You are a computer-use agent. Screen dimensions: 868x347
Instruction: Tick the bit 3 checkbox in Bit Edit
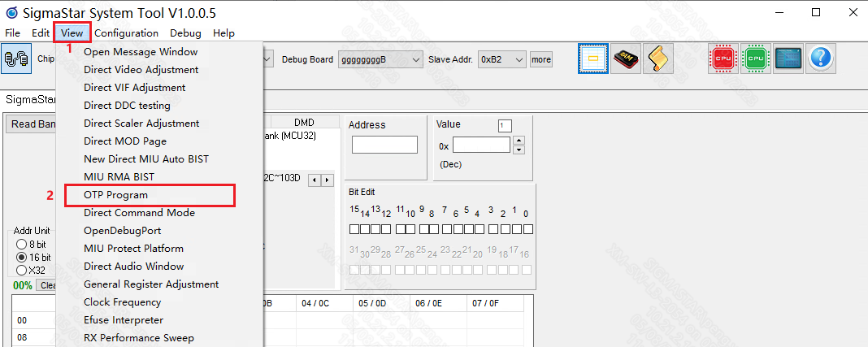point(493,228)
